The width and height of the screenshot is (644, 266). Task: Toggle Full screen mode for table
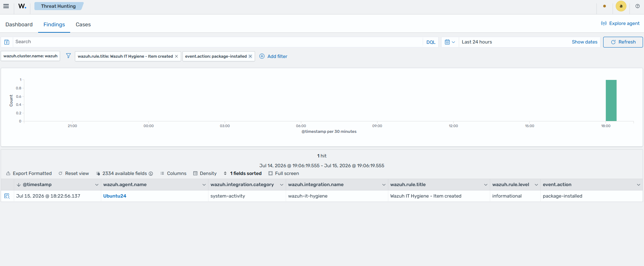(x=284, y=173)
